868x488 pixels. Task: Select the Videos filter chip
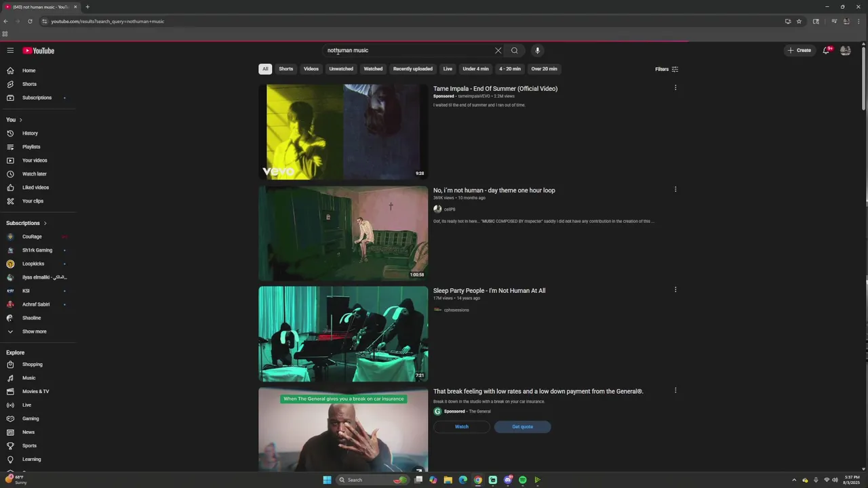[x=311, y=69]
